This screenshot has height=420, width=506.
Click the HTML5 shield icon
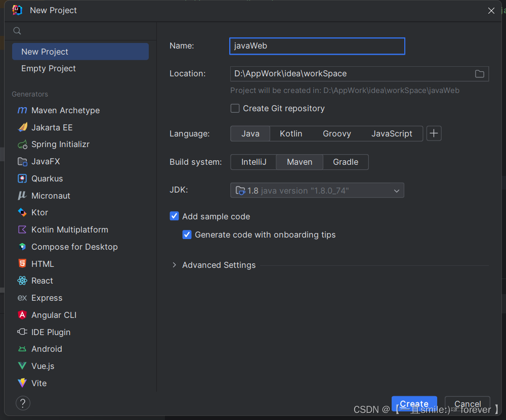click(x=22, y=263)
